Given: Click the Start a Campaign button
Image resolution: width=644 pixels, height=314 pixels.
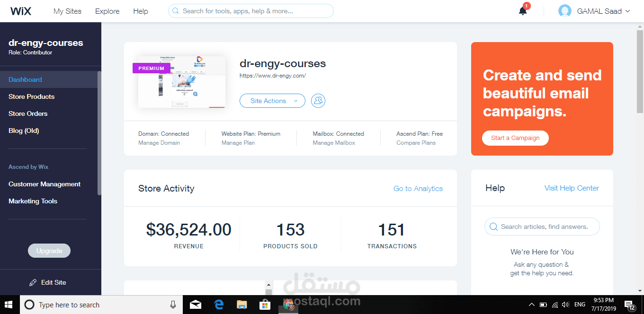Looking at the screenshot, I should tap(515, 138).
